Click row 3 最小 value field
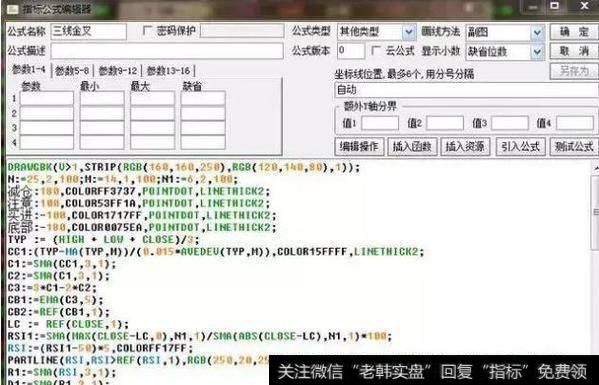The image size is (599, 385). [x=102, y=128]
